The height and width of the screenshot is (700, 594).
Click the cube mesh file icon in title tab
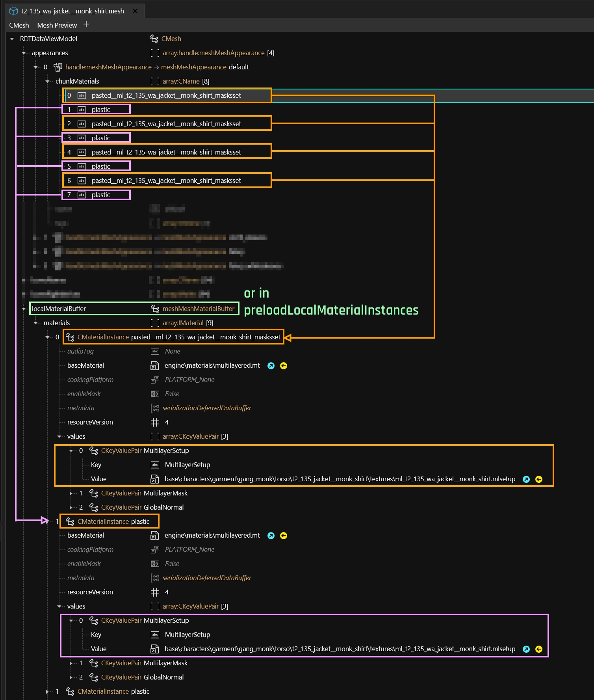(13, 11)
